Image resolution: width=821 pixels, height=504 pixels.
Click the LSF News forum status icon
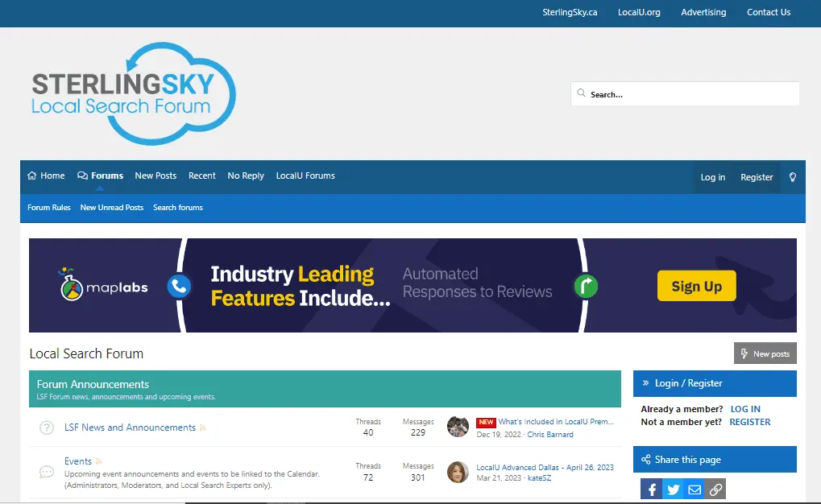[x=47, y=428]
